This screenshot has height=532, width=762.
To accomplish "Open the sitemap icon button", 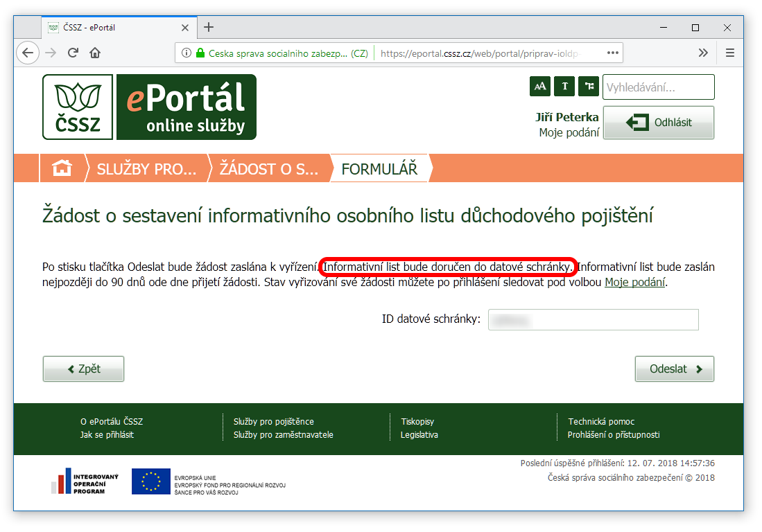I will 589,87.
